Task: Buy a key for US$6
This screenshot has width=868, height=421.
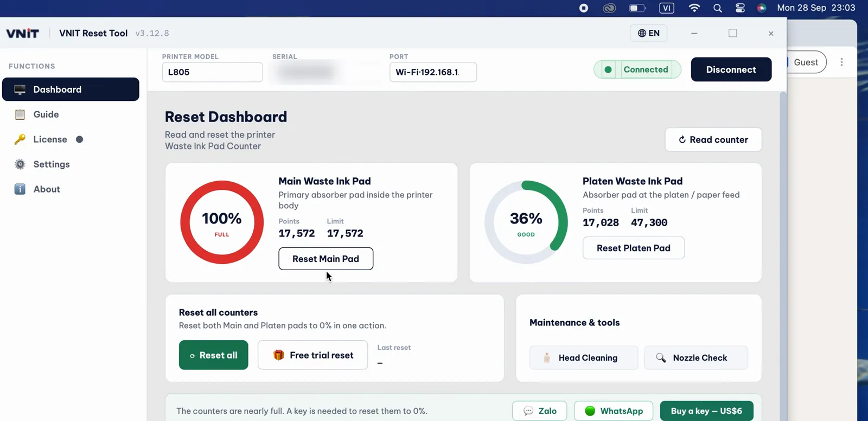Action: coord(706,411)
